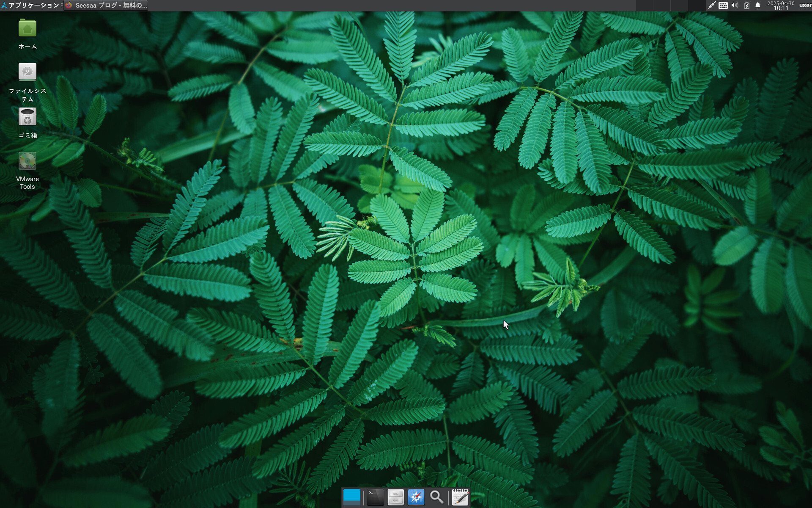Select the ファイルシステム desktop icon
Image resolution: width=812 pixels, height=508 pixels.
pyautogui.click(x=27, y=72)
